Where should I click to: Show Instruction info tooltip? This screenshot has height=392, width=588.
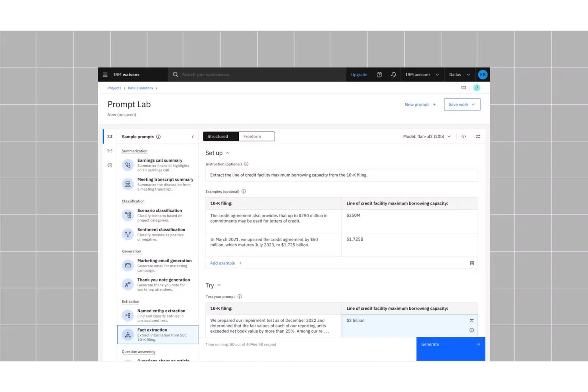pos(246,164)
